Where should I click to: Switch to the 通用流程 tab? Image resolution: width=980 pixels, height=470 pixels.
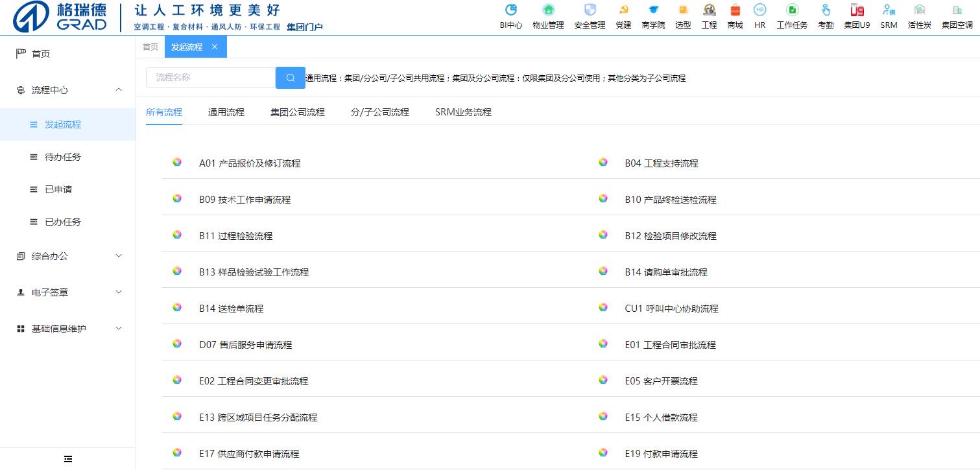pos(226,112)
